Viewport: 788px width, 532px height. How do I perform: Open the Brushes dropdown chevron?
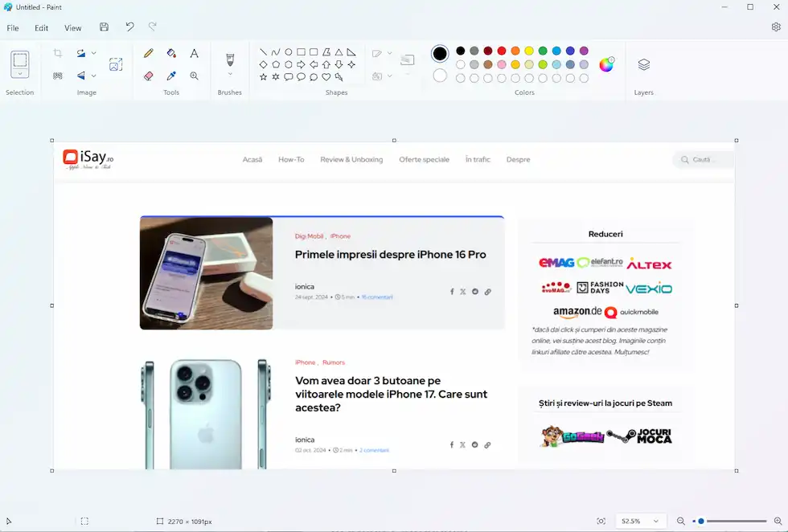(230, 75)
